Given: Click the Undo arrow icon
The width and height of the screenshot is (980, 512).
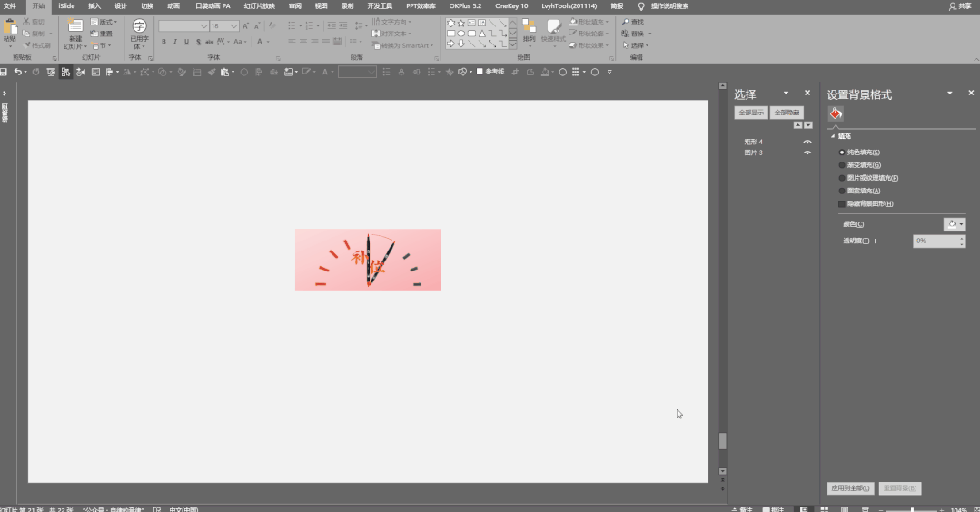Looking at the screenshot, I should pyautogui.click(x=17, y=72).
